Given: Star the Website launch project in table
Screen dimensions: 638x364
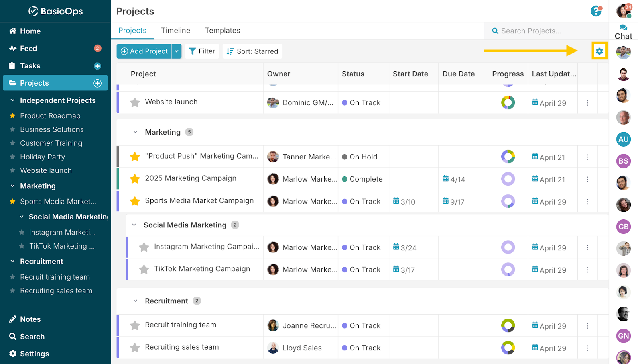Looking at the screenshot, I should pos(135,102).
